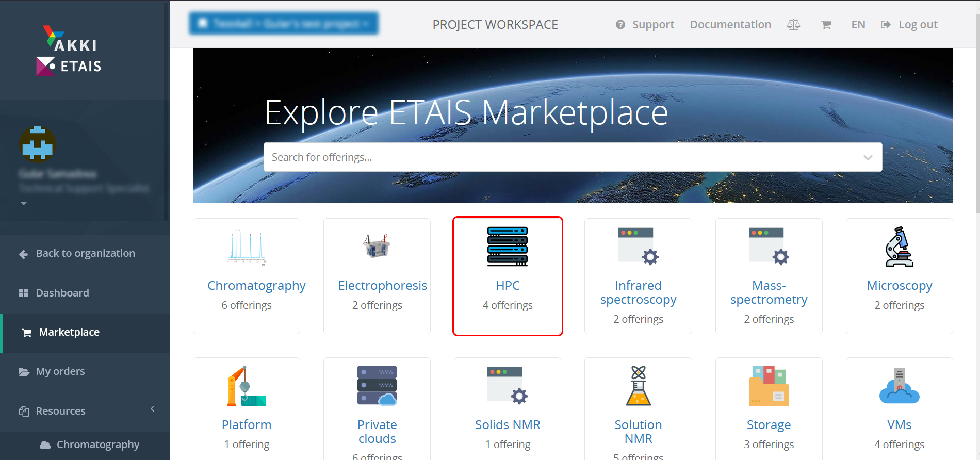
Task: Click the Electrophoresis apparatus icon
Action: [377, 246]
